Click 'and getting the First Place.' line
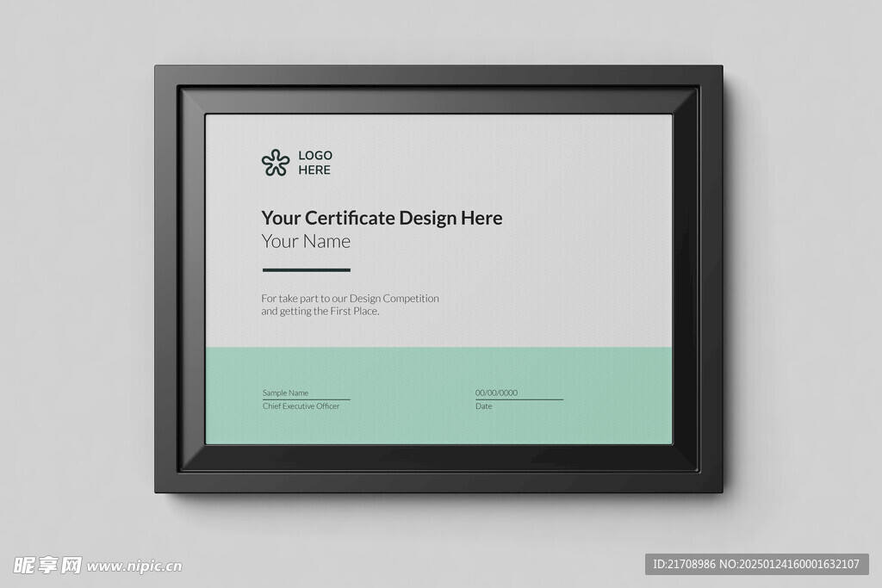The image size is (882, 588). point(320,311)
